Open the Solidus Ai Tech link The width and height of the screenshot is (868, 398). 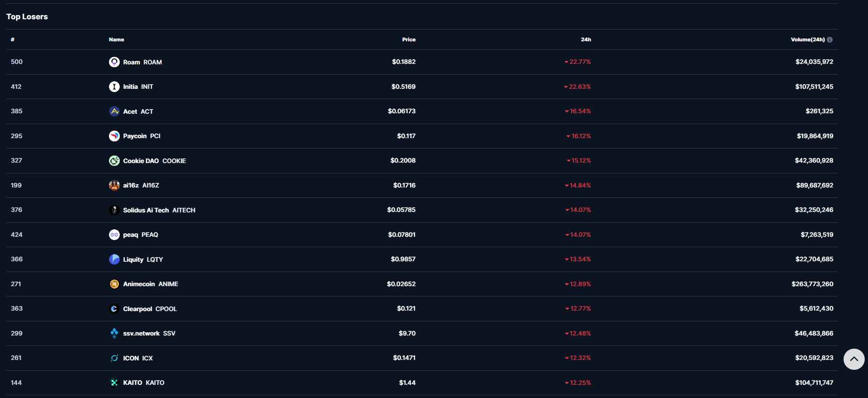click(159, 210)
